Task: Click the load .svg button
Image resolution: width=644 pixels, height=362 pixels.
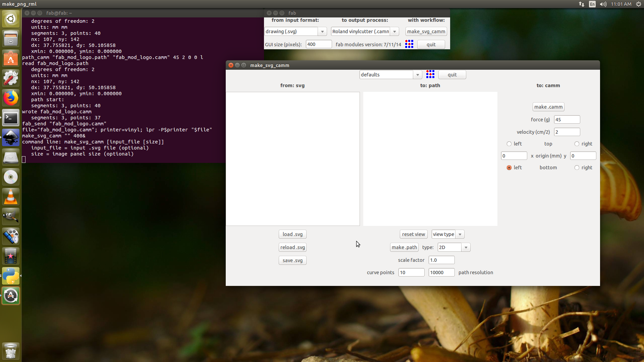Action: pyautogui.click(x=292, y=234)
